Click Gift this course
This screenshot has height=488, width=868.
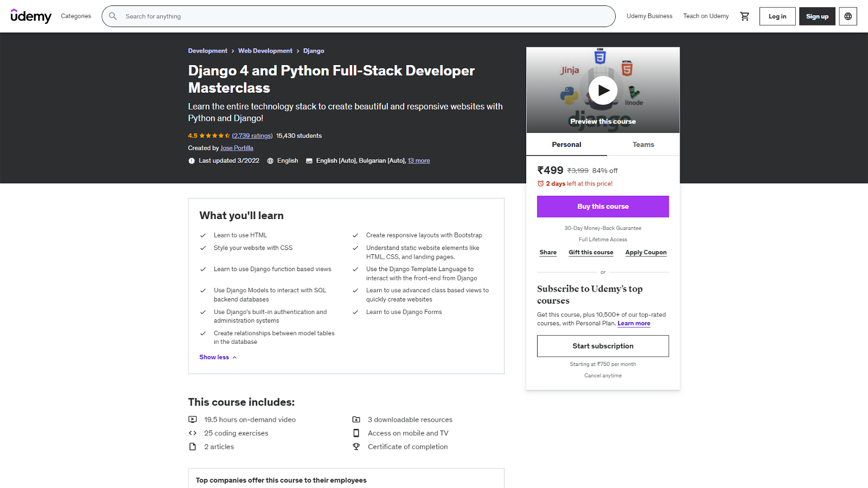[591, 253]
